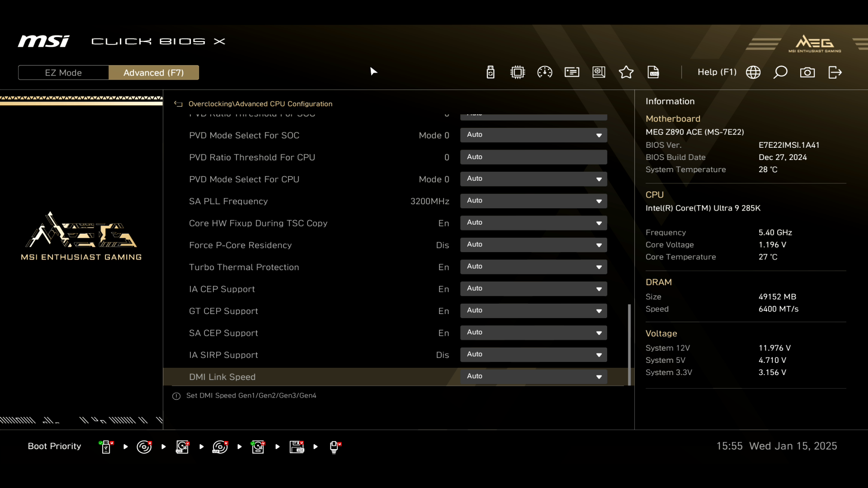Expand the Turbo Thermal Protection dropdown
The image size is (868, 488).
pos(533,267)
